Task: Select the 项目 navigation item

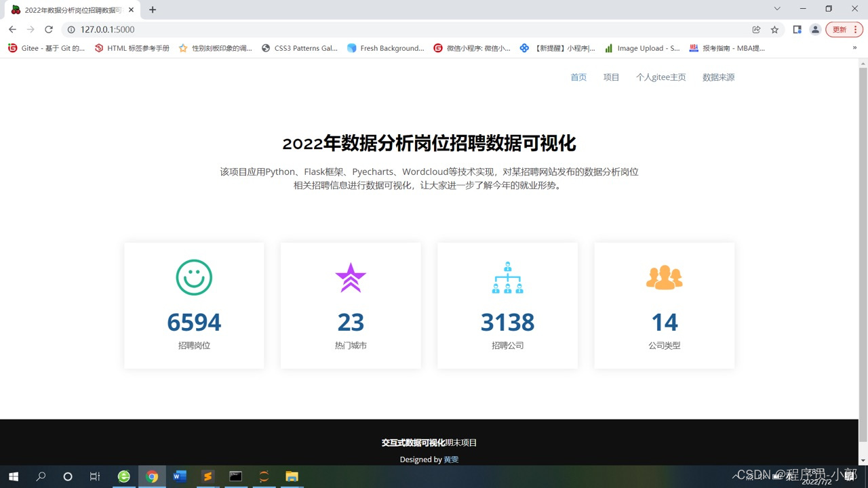Action: 612,77
